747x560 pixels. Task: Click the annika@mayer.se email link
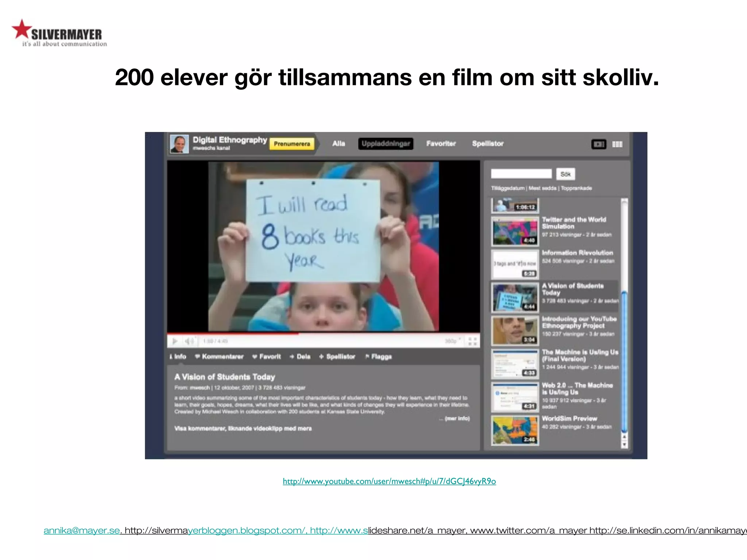click(82, 530)
